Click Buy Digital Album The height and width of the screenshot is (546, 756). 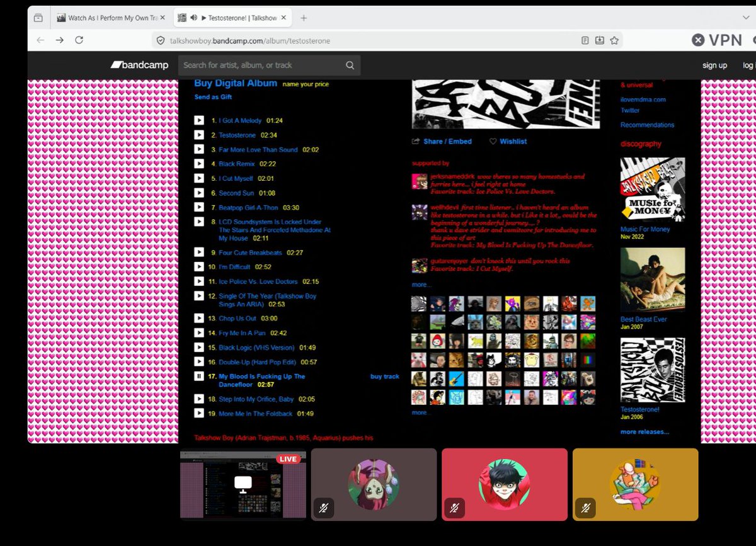(x=236, y=83)
